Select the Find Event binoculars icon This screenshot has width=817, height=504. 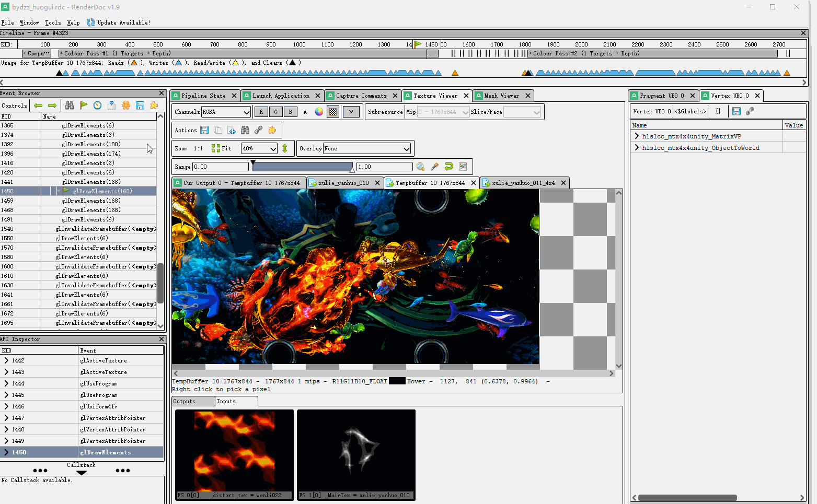pyautogui.click(x=69, y=106)
